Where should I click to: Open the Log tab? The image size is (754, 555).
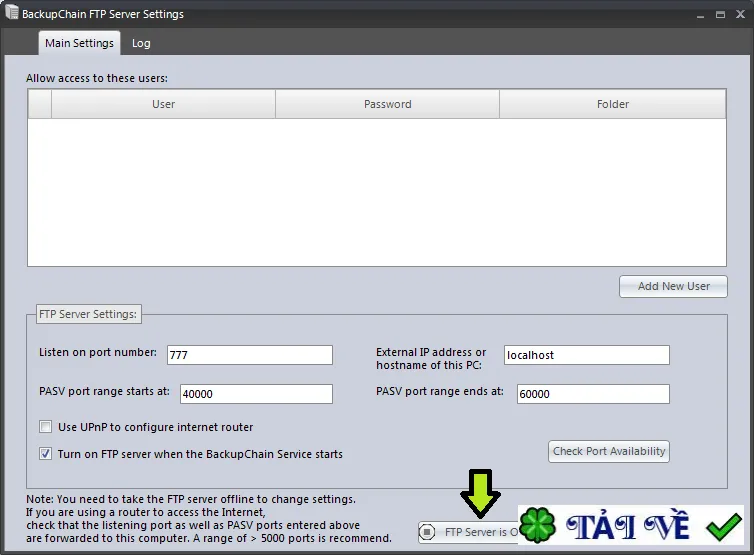pos(141,43)
